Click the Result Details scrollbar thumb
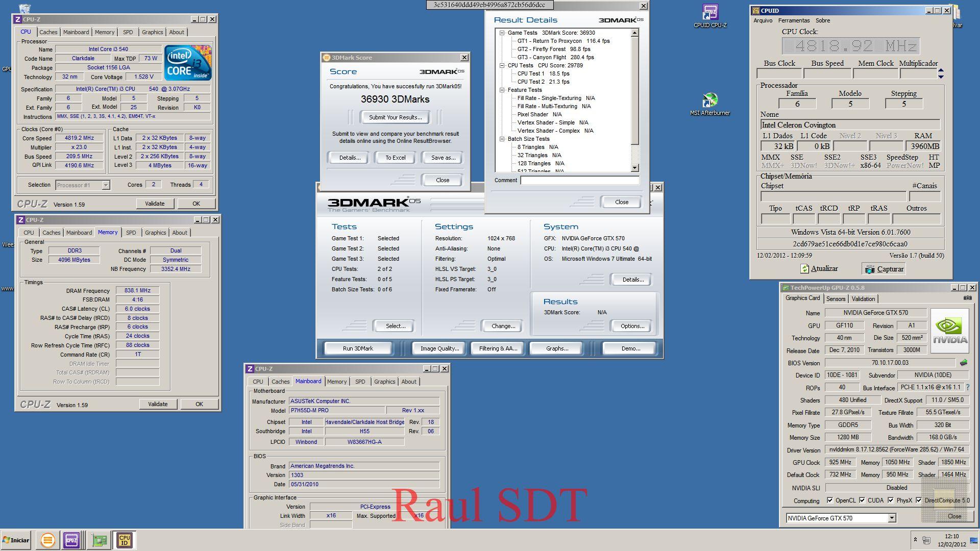 (634, 91)
